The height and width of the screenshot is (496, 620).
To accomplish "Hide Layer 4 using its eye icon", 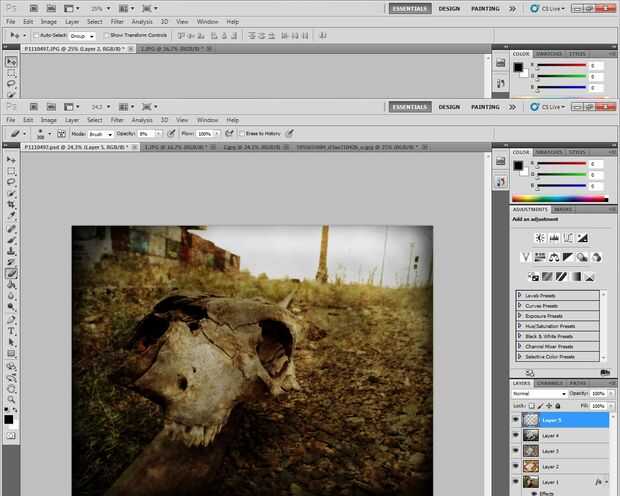I will [x=516, y=436].
